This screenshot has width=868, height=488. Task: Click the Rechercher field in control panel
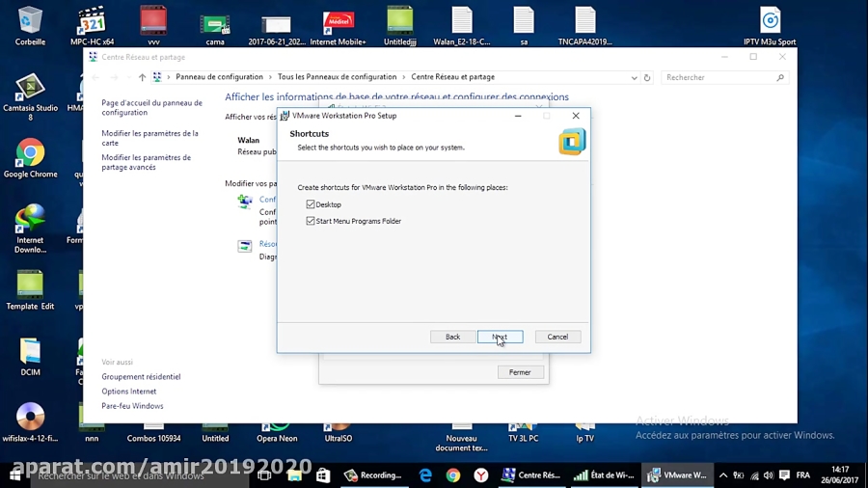(724, 77)
